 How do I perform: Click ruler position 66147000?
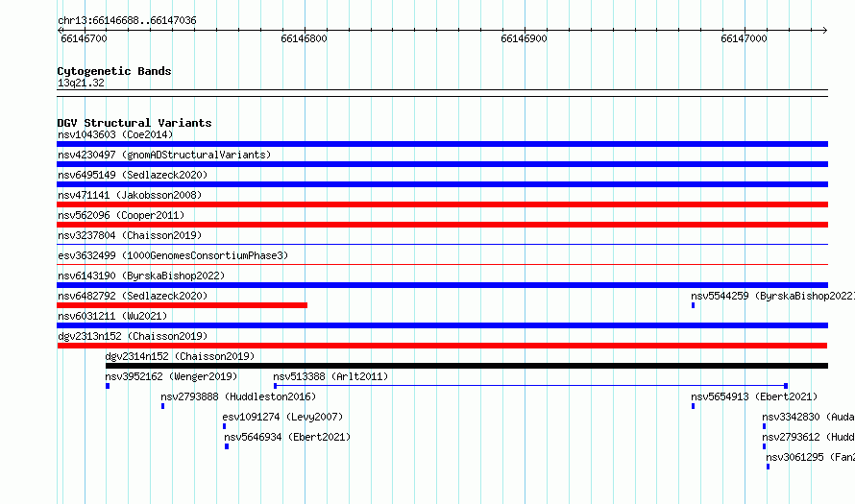744,38
